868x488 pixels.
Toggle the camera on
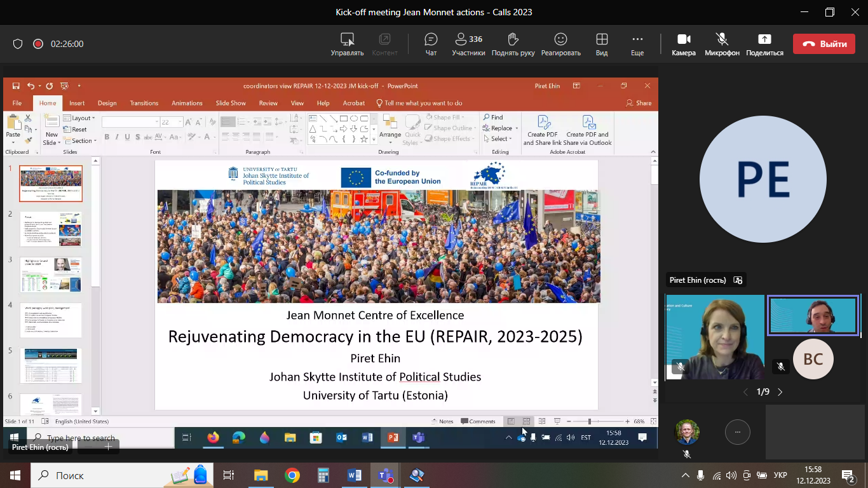684,44
